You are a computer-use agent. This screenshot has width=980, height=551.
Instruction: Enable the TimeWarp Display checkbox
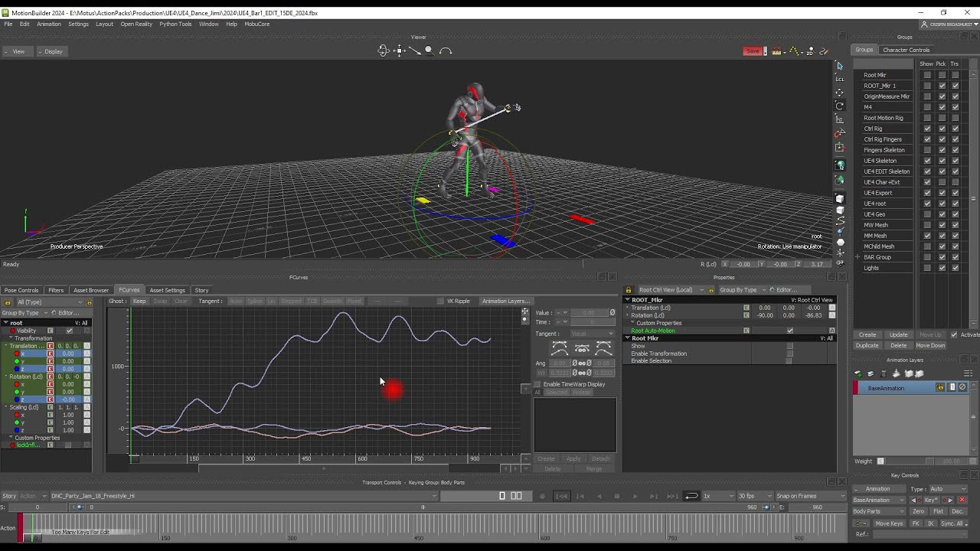click(537, 384)
